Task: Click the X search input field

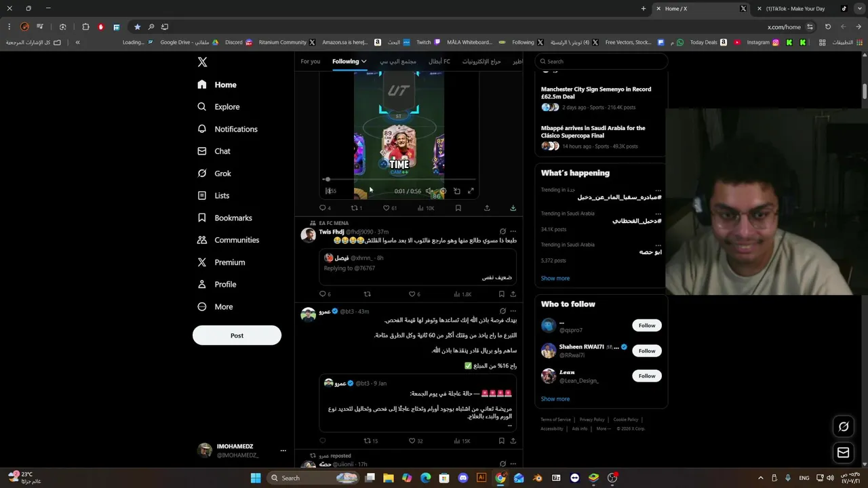Action: (x=601, y=62)
